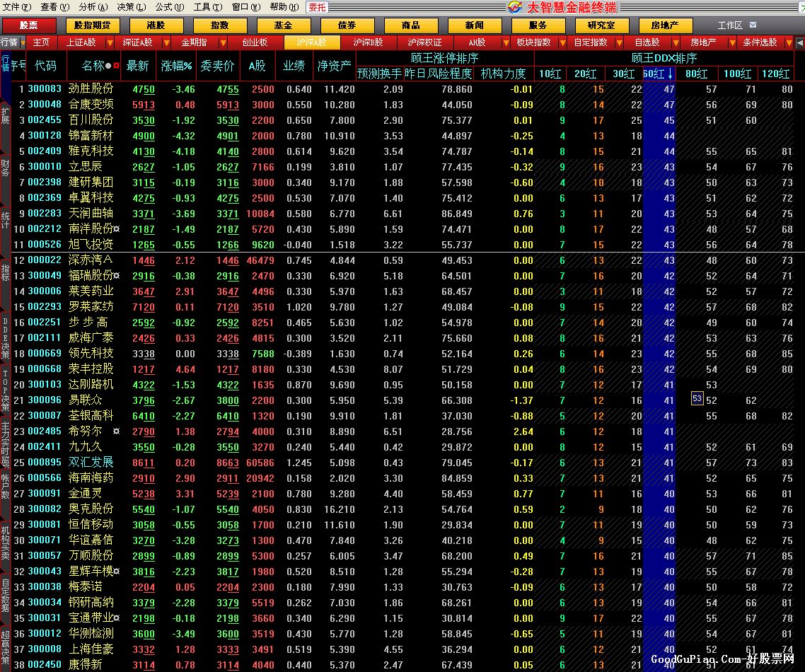This screenshot has width=805, height=672.
Task: Open the 决策(L) menu
Action: pos(132,6)
